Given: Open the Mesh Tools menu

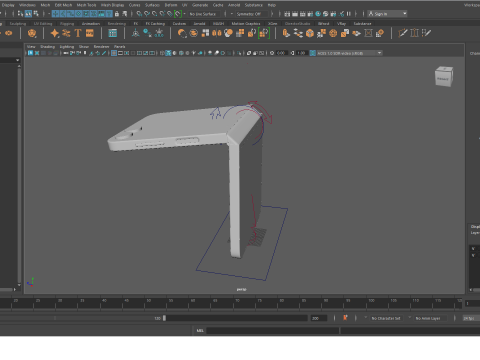Looking at the screenshot, I should point(86,5).
